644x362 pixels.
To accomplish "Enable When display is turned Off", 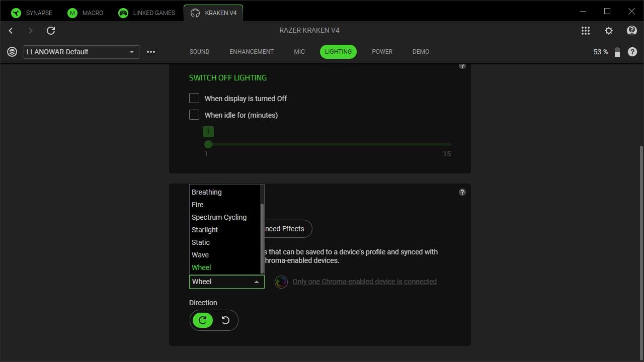I will click(x=194, y=98).
